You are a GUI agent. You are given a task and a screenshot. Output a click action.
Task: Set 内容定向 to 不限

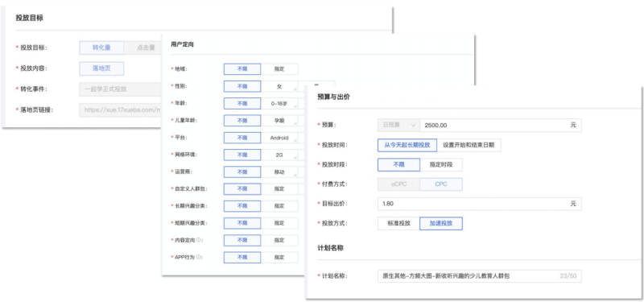[242, 240]
